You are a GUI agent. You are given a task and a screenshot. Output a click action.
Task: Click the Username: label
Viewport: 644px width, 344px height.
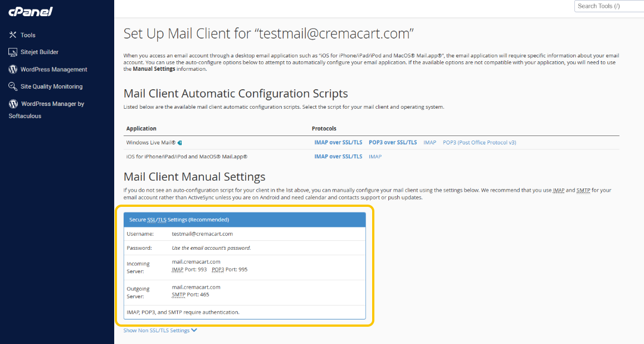140,234
